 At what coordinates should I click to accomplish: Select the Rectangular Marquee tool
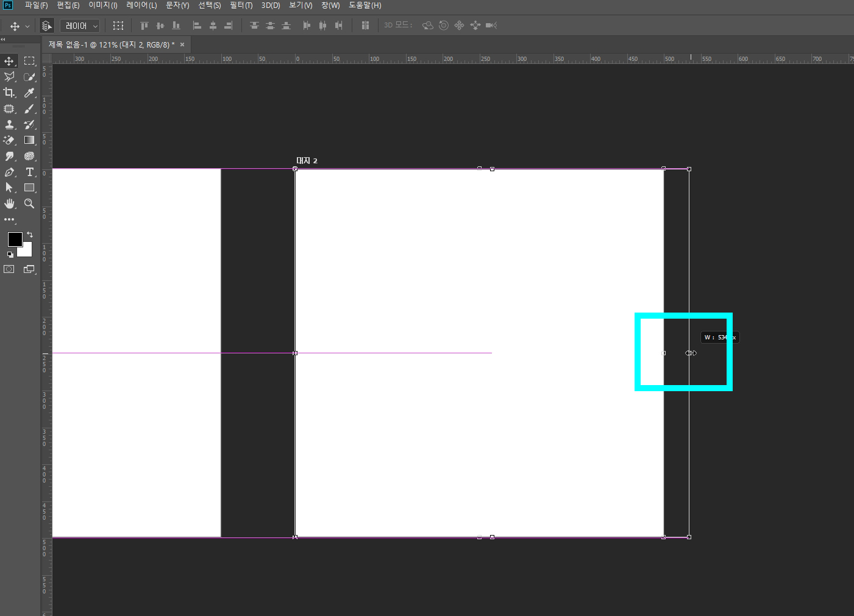coord(29,61)
